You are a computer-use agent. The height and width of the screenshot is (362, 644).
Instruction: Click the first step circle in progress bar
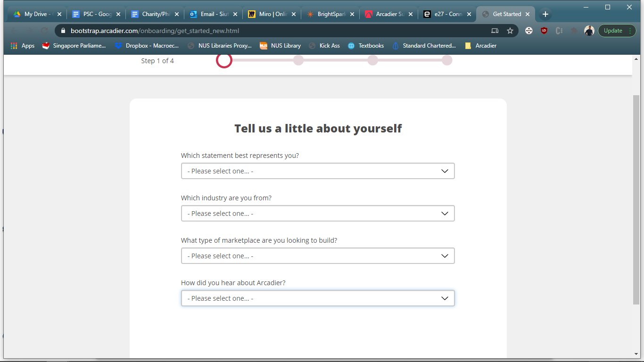224,60
